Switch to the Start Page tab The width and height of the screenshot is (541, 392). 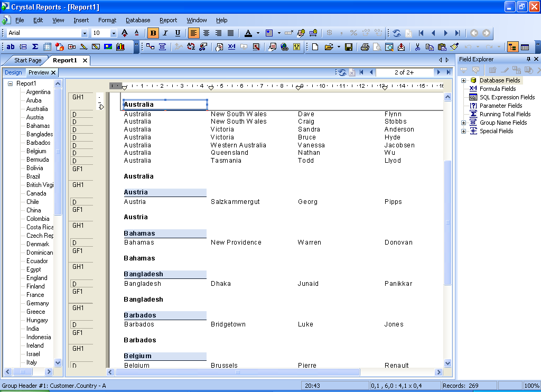click(27, 60)
